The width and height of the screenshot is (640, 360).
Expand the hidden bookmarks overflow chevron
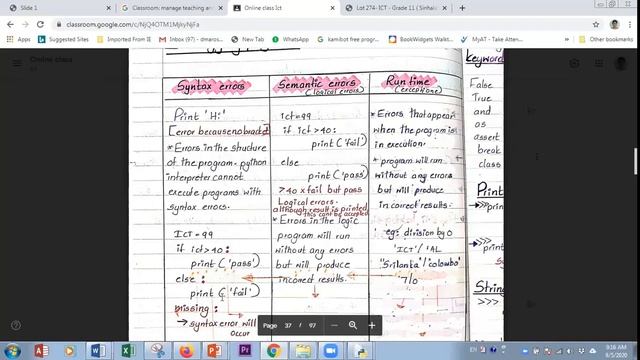[567, 39]
